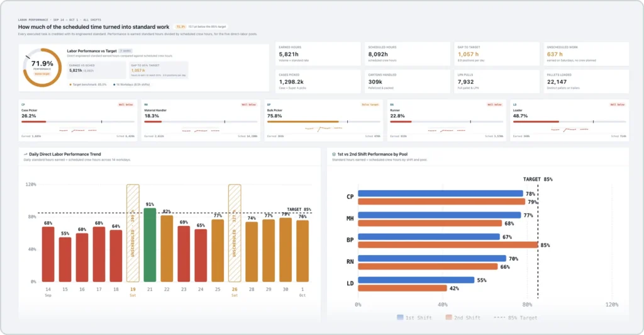Click the BP 1st Shift 67% bar

coord(429,237)
